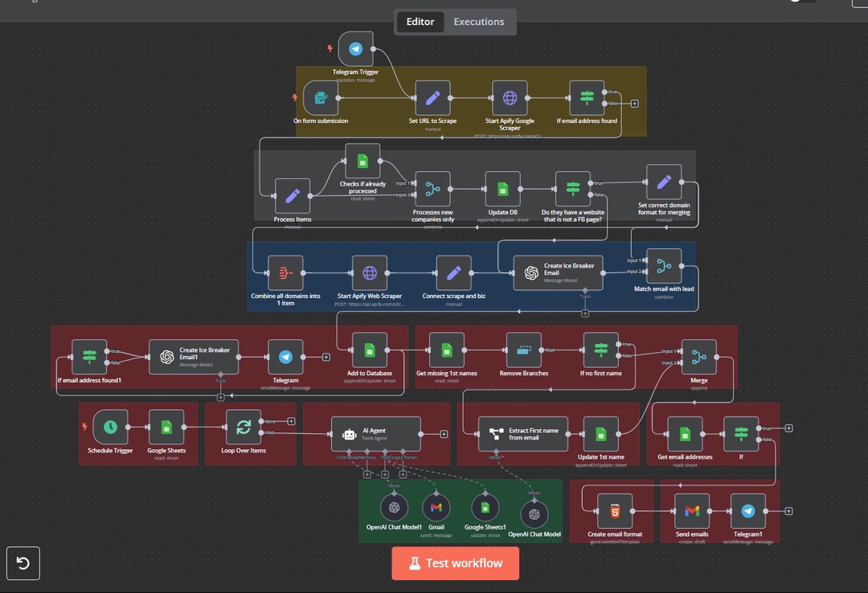Select the Loop Over Items node
Image resolution: width=868 pixels, height=593 pixels.
tap(244, 427)
